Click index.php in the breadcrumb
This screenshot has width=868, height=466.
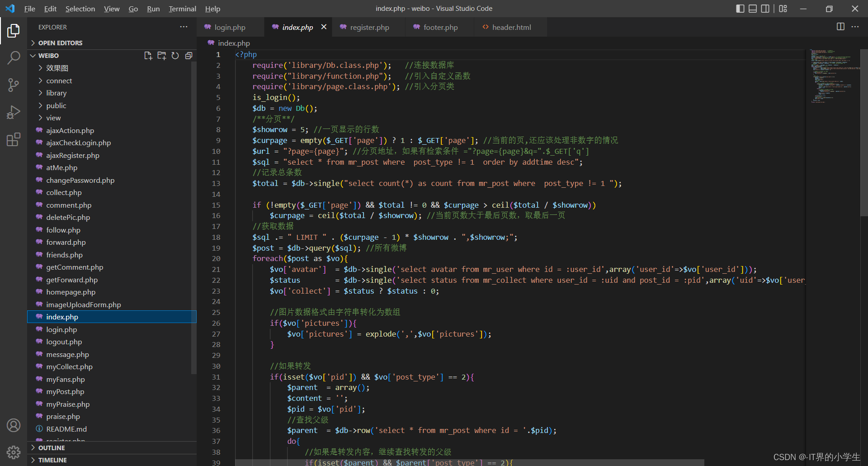coord(234,43)
